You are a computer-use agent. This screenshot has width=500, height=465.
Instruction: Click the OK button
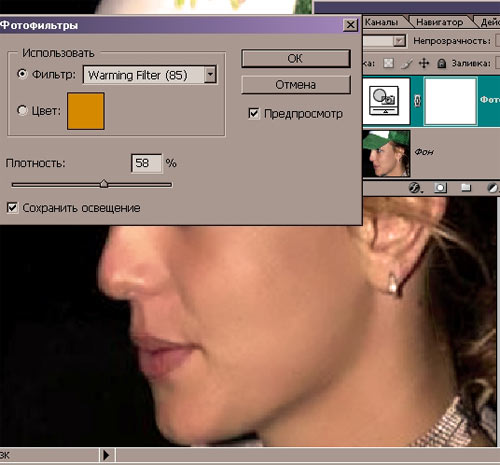[x=296, y=59]
